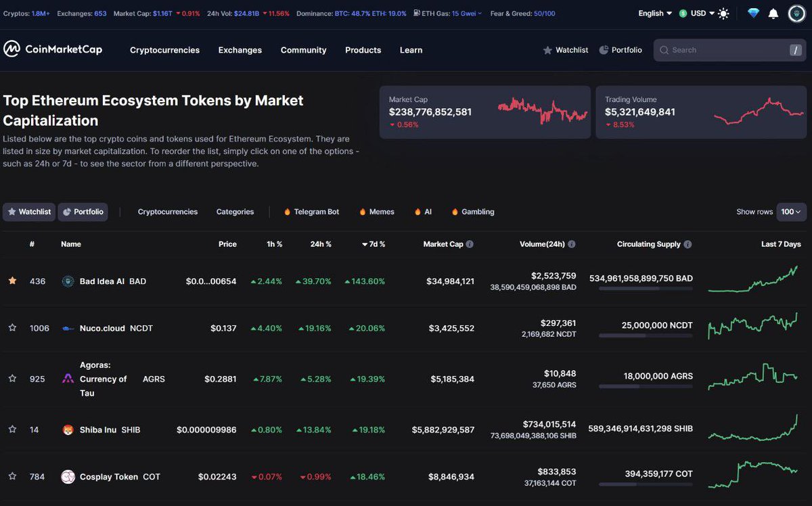
Task: Open the Bad Idea AI name link
Action: (102, 281)
